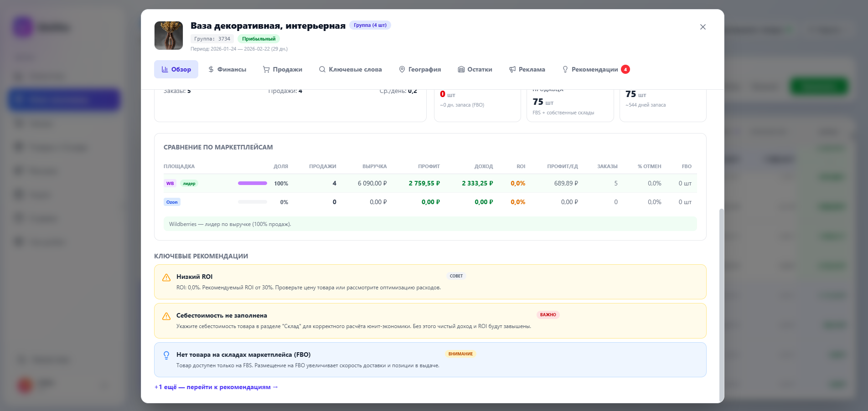The height and width of the screenshot is (411, 868).
Task: Select the Ozon marketplace badge
Action: click(x=172, y=202)
